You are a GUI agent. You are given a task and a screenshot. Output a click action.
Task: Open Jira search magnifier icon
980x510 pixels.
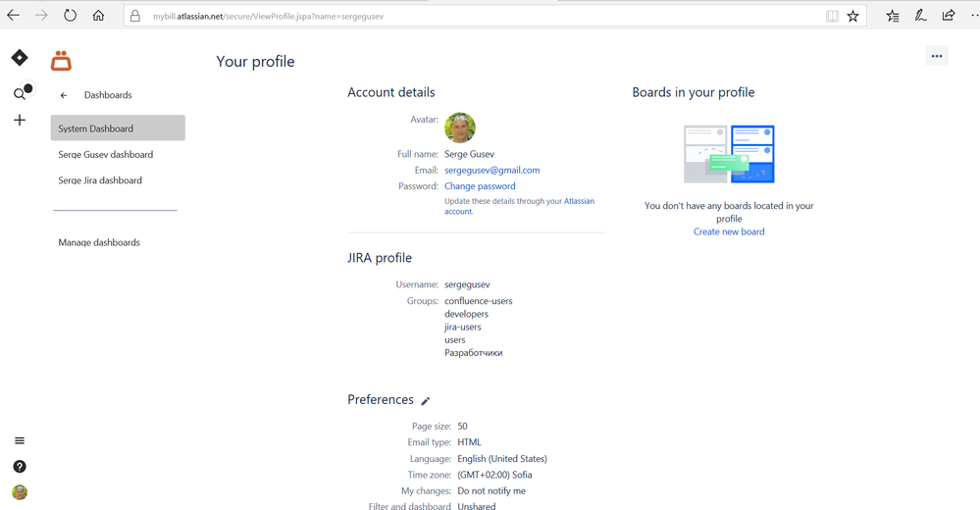coord(20,94)
